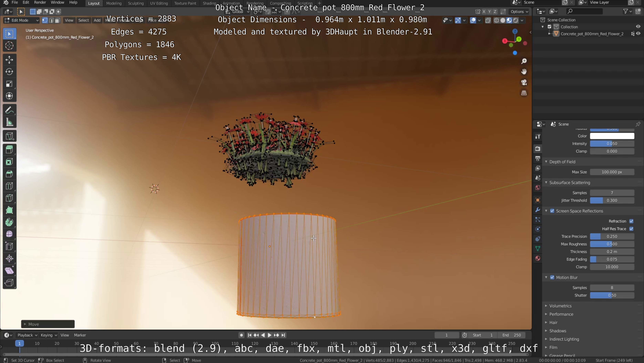This screenshot has width=644, height=363.
Task: Toggle camera view icon
Action: (524, 82)
